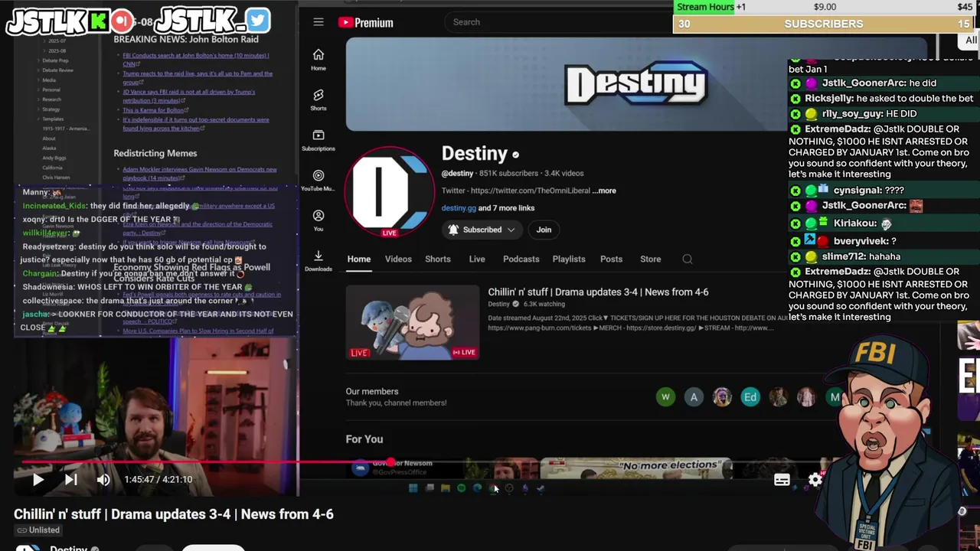Screen dimensions: 980x551
Task: Switch to the Store tab
Action: click(x=650, y=259)
